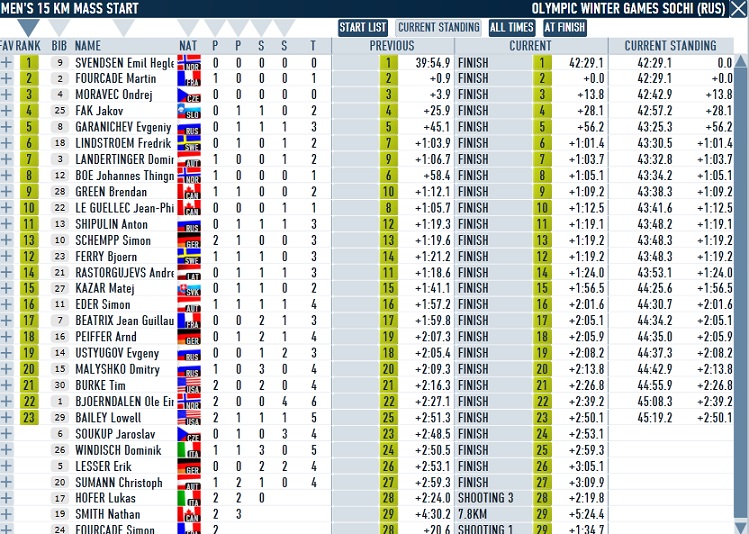Favourite HOFER Lukas with plus icon
The height and width of the screenshot is (534, 749).
click(x=6, y=498)
